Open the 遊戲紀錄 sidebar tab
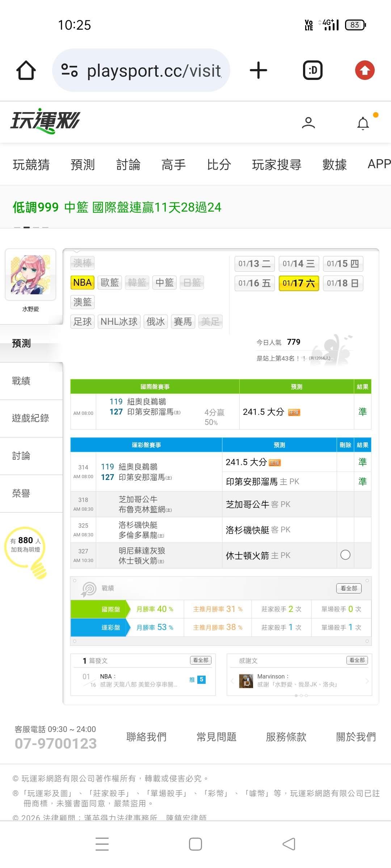This screenshot has width=391, height=868. (x=31, y=418)
